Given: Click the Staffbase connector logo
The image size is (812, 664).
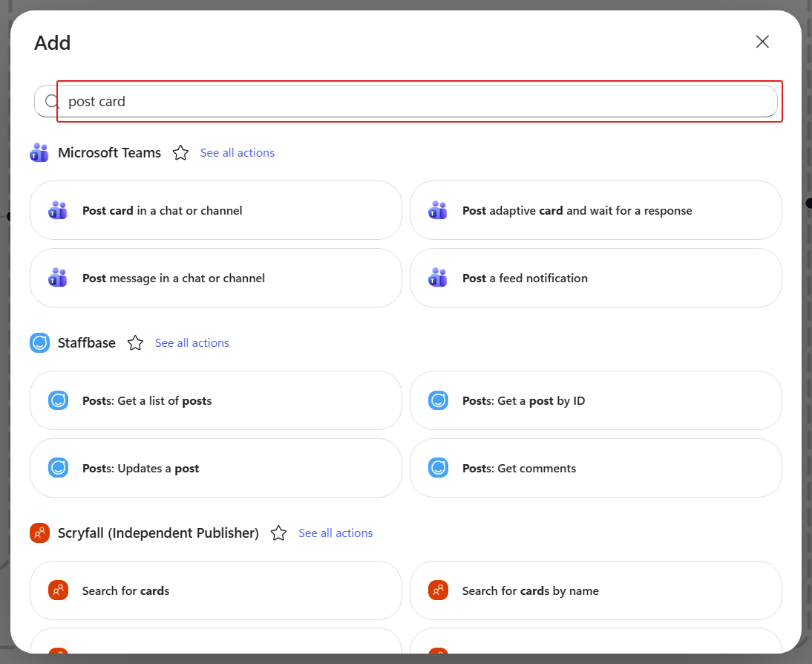Looking at the screenshot, I should pyautogui.click(x=39, y=343).
